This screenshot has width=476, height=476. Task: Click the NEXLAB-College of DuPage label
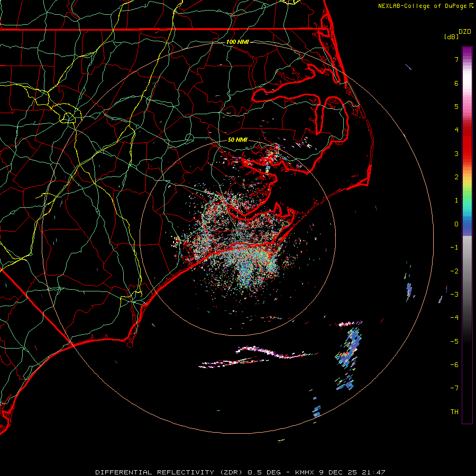click(426, 6)
